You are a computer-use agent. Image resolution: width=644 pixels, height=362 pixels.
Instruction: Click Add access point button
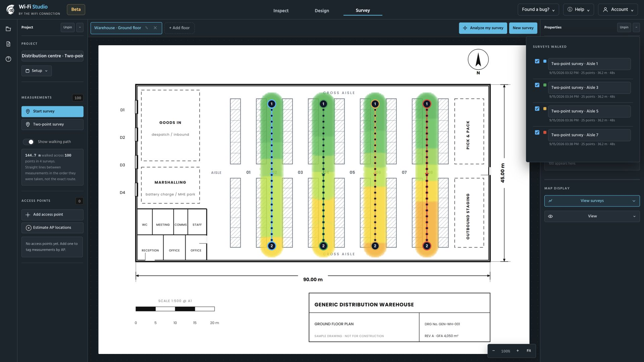(52, 215)
